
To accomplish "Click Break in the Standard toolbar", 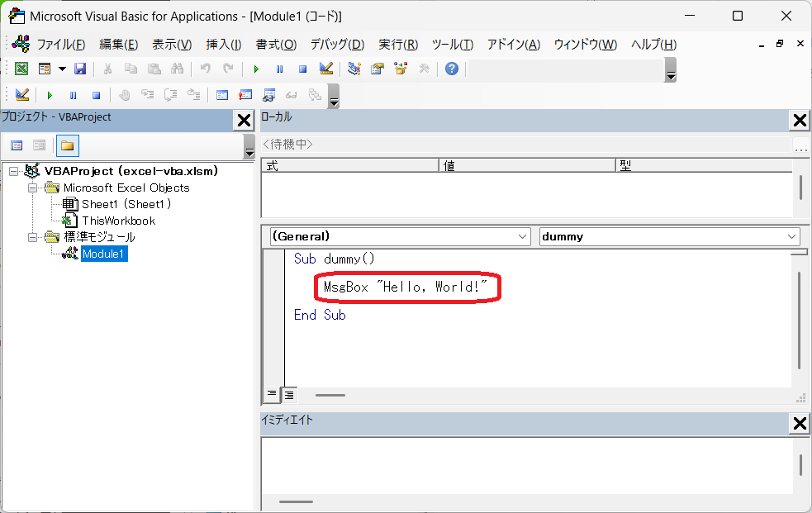I will point(280,69).
